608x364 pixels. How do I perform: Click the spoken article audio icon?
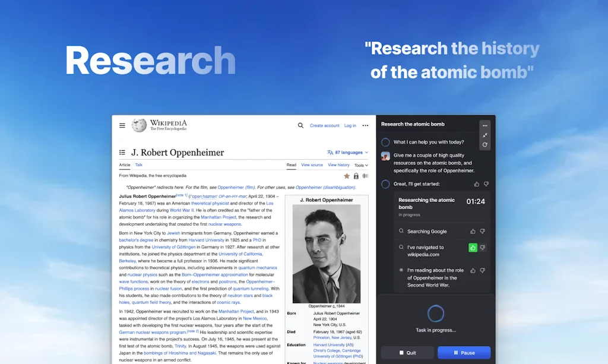click(x=365, y=176)
